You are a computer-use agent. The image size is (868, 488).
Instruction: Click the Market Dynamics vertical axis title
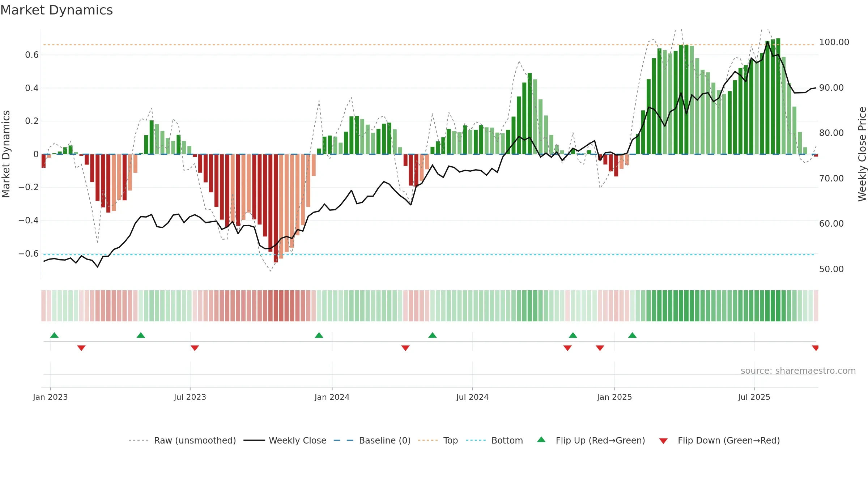click(x=6, y=154)
